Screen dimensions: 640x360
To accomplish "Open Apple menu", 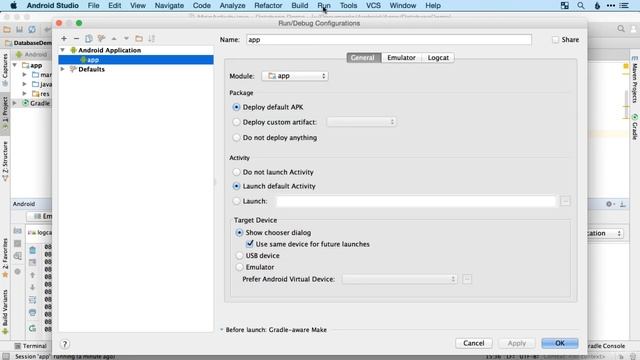I will point(13,6).
